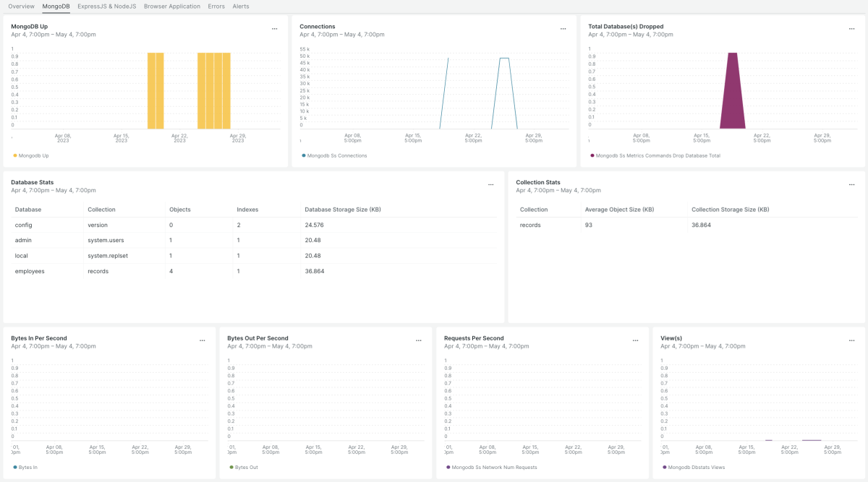
Task: Toggle the Mongodb Ss Connections legend series
Action: [x=336, y=155]
